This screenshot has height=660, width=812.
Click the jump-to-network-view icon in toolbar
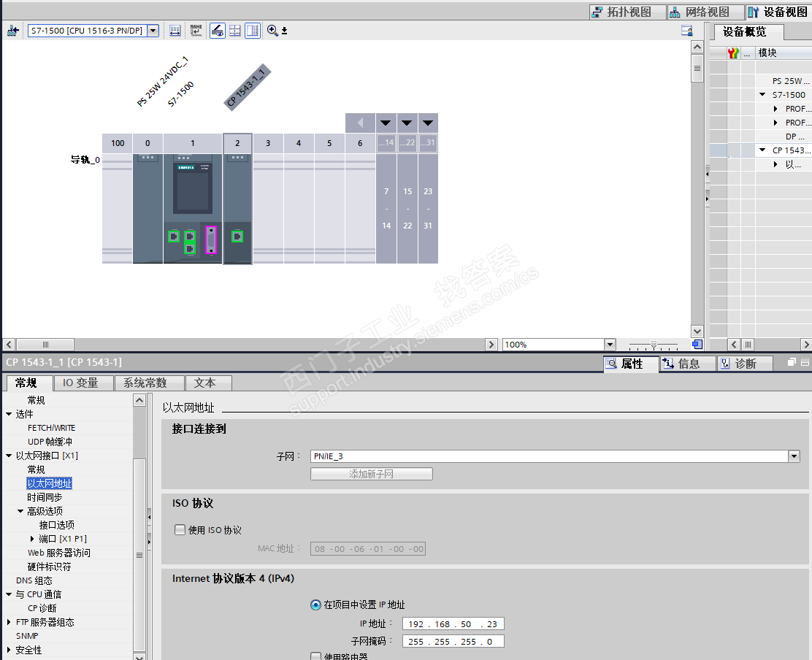(x=12, y=31)
